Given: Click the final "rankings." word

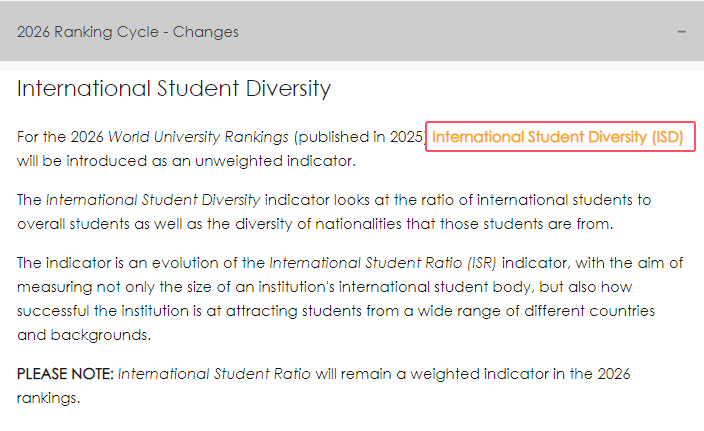Looking at the screenshot, I should tap(48, 398).
